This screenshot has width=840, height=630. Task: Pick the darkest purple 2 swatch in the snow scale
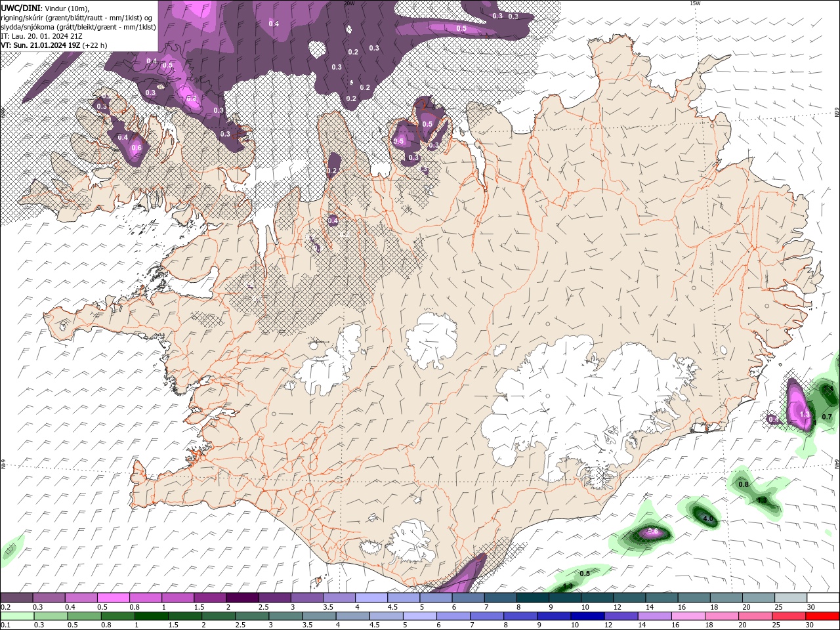click(x=241, y=598)
